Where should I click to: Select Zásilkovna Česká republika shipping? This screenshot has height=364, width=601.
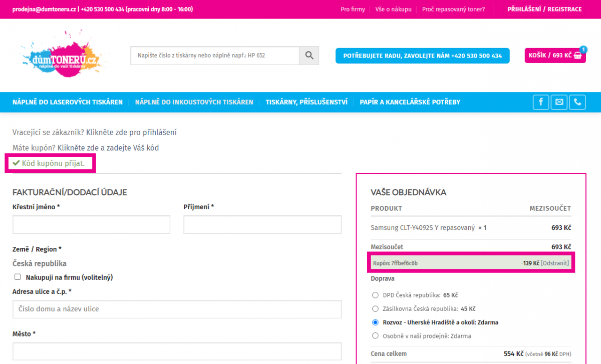376,309
